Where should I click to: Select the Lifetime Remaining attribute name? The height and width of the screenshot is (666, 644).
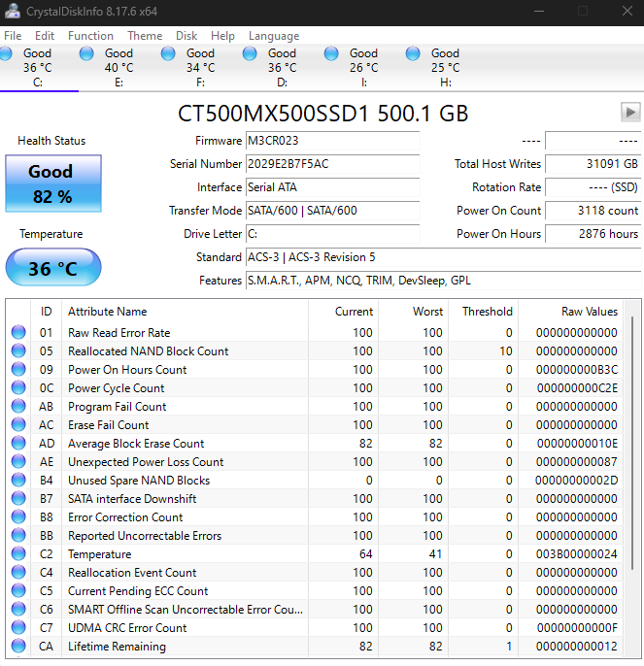(x=117, y=647)
